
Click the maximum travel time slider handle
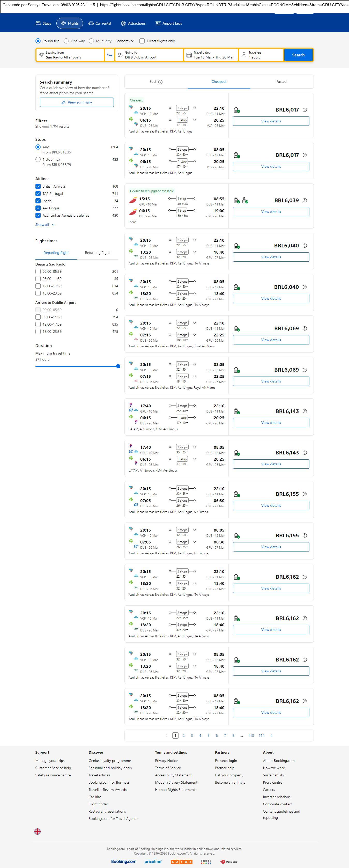[x=118, y=366]
